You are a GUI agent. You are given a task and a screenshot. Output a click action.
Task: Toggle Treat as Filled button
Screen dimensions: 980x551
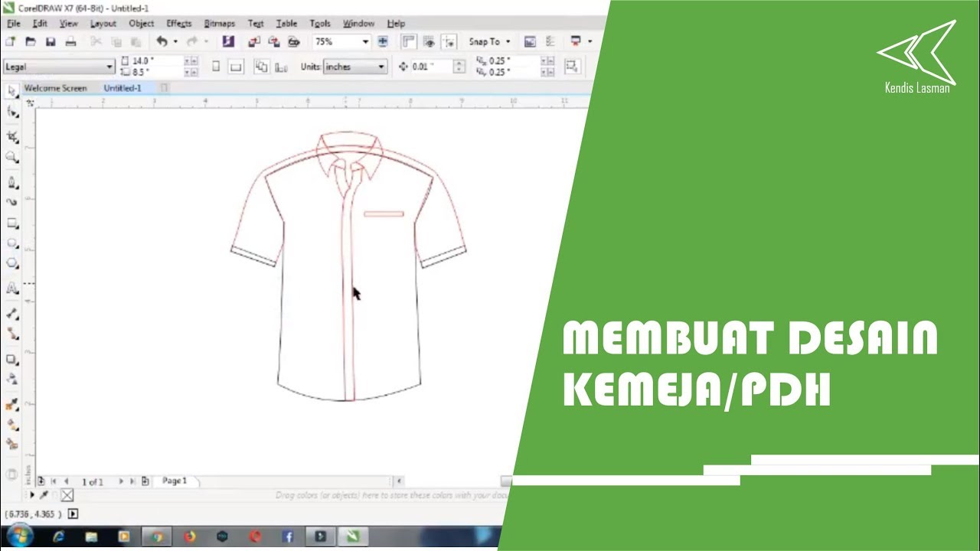pyautogui.click(x=572, y=67)
